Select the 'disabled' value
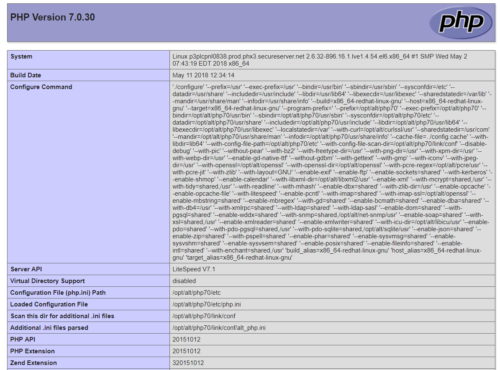Image resolution: width=500 pixels, height=370 pixels. click(184, 281)
